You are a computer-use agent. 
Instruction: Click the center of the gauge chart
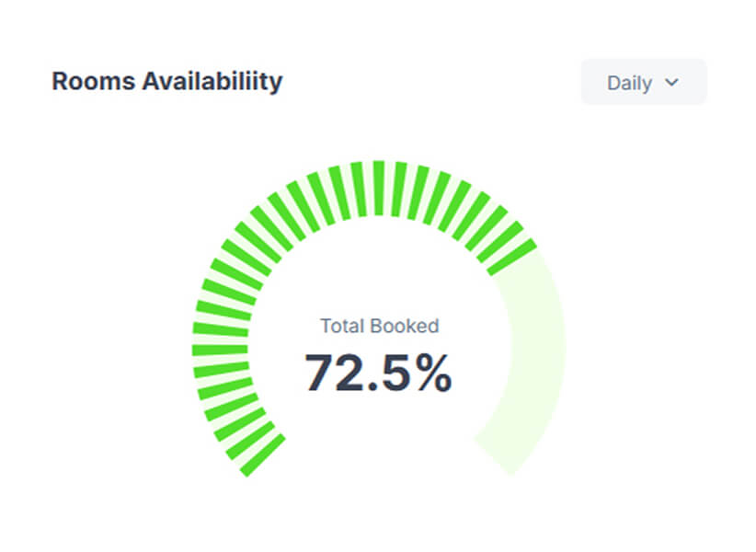[x=378, y=350]
